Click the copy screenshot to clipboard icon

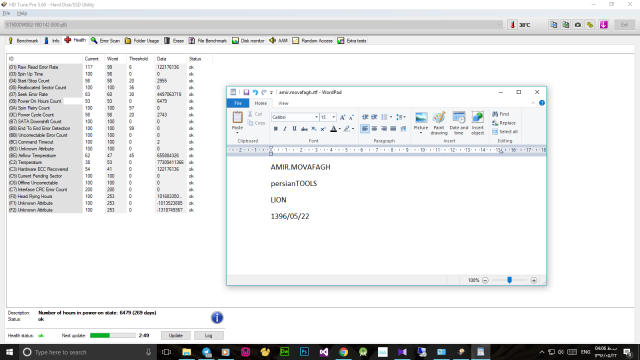[x=566, y=25]
